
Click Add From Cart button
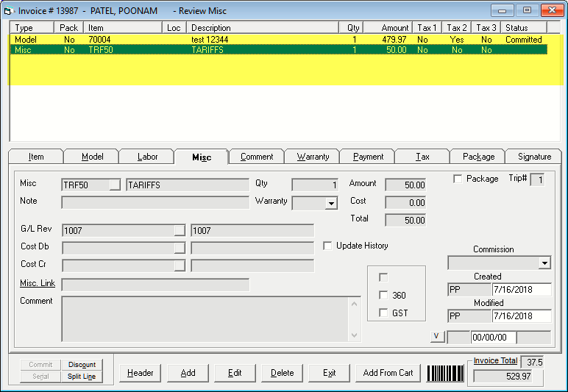click(388, 373)
